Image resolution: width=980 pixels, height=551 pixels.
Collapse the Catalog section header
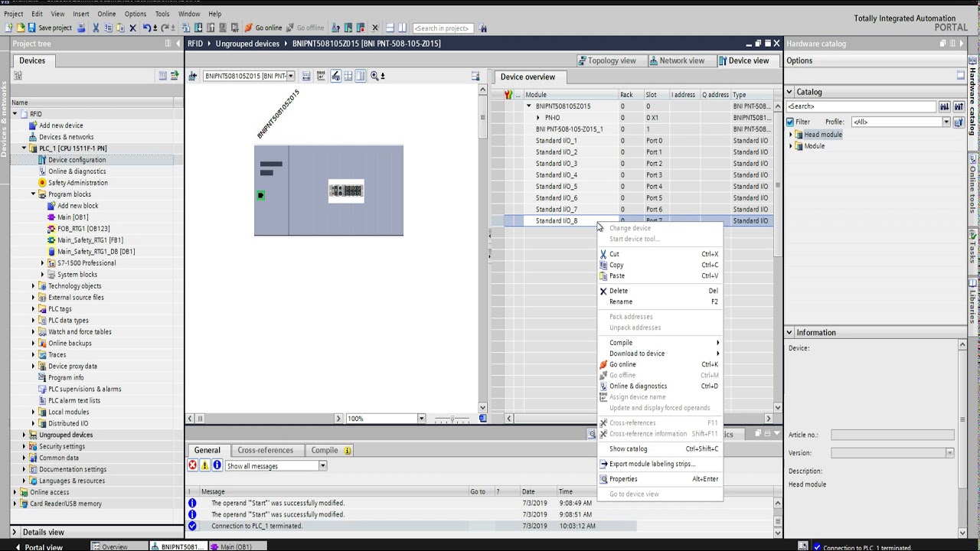coord(789,92)
